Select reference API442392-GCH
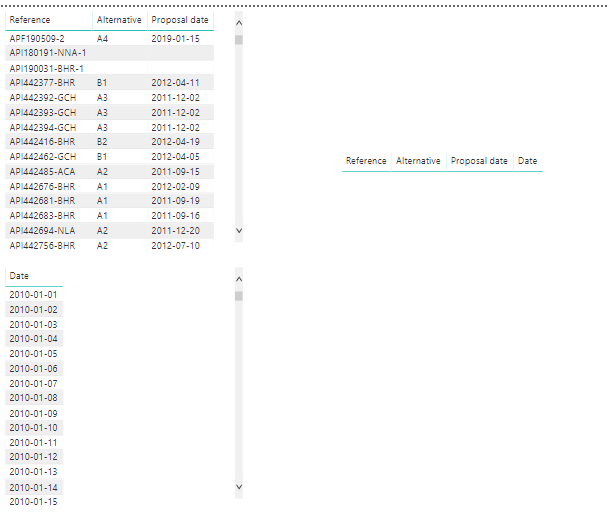 pyautogui.click(x=43, y=98)
